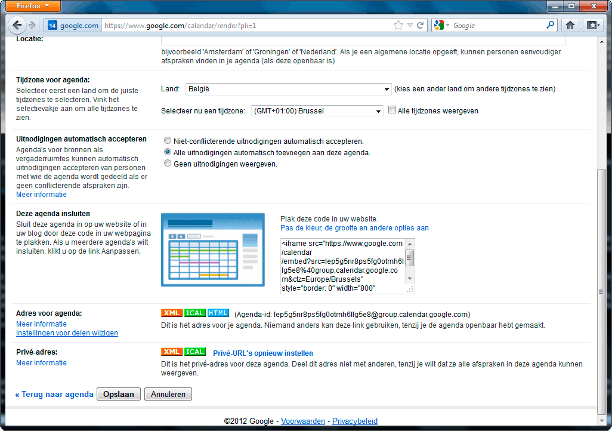This screenshot has height=431, width=612.
Task: Open ICAL link in Adres voor agenda
Action: [x=194, y=313]
